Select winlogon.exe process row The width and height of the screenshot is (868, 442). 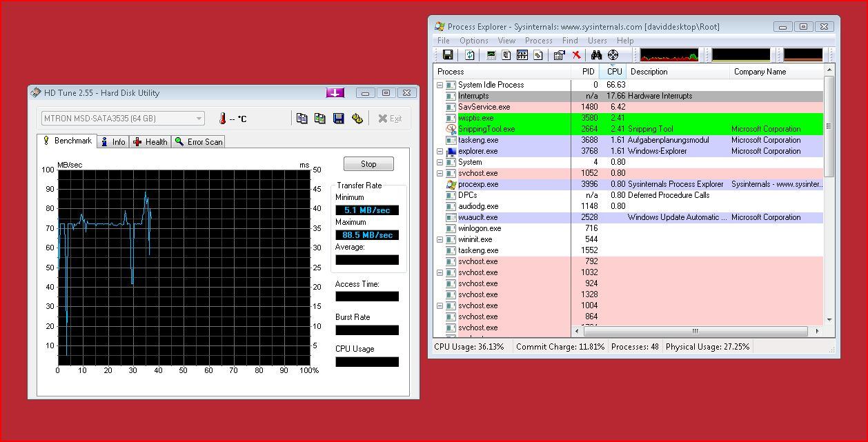[x=629, y=228]
